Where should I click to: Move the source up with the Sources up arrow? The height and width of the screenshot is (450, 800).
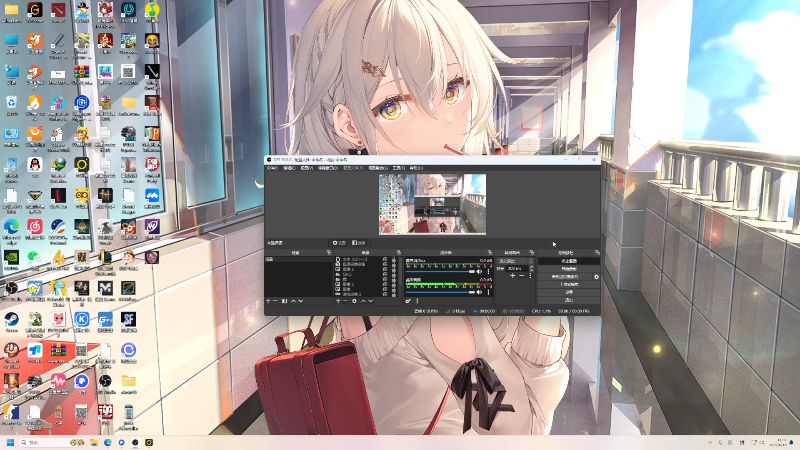tap(363, 301)
